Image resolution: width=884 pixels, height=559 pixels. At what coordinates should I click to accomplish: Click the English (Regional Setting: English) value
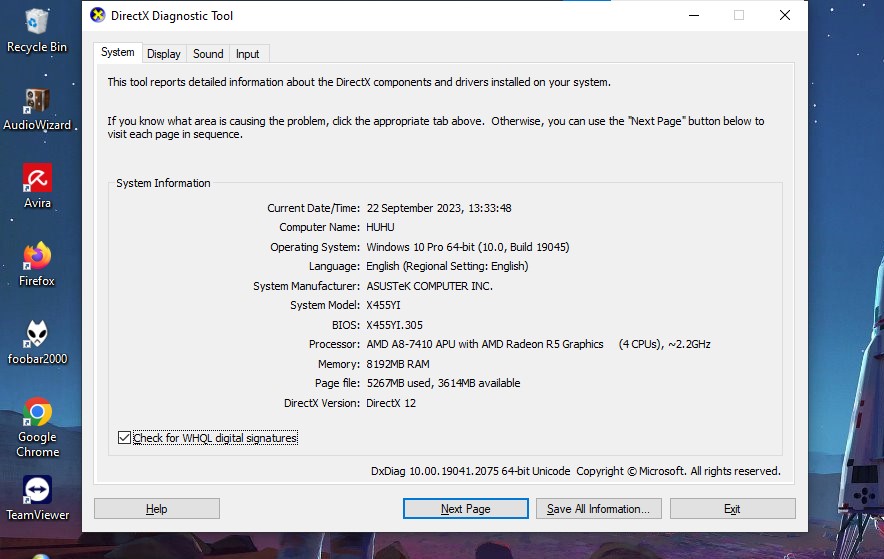click(447, 266)
